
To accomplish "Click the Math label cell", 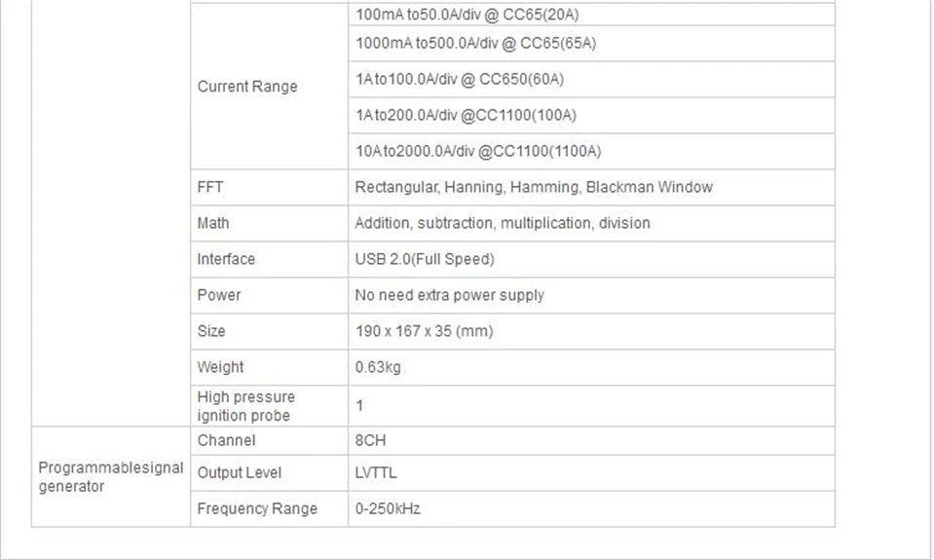I will tap(269, 223).
